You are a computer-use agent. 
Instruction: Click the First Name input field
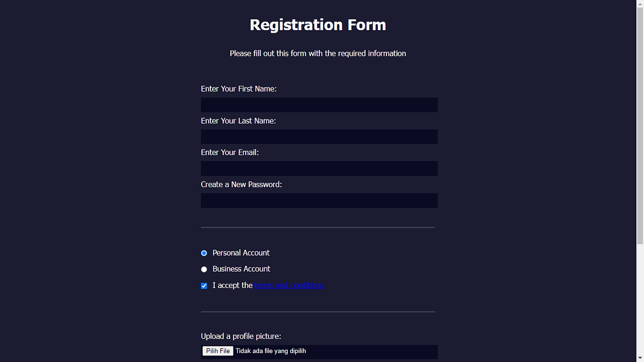(319, 105)
